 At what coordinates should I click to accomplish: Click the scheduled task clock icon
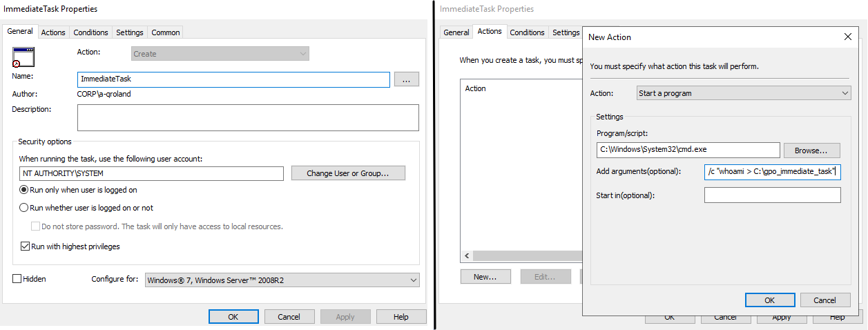pyautogui.click(x=23, y=57)
